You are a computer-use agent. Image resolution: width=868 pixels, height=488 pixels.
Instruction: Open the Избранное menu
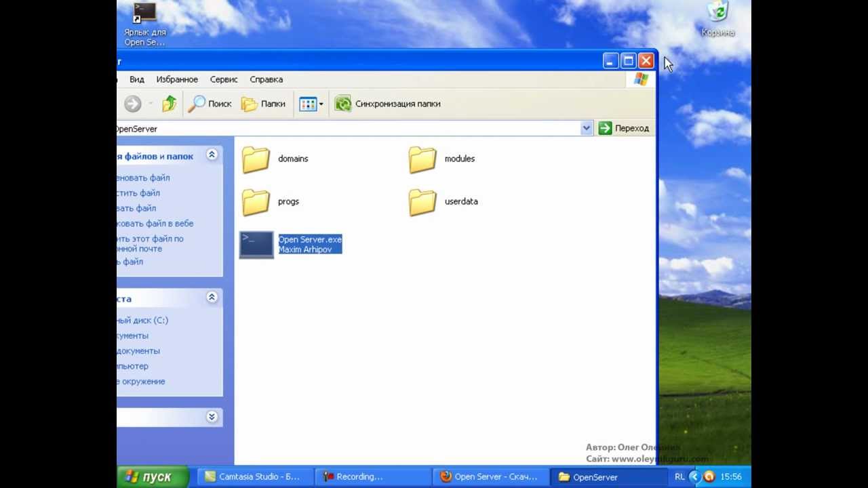(177, 79)
